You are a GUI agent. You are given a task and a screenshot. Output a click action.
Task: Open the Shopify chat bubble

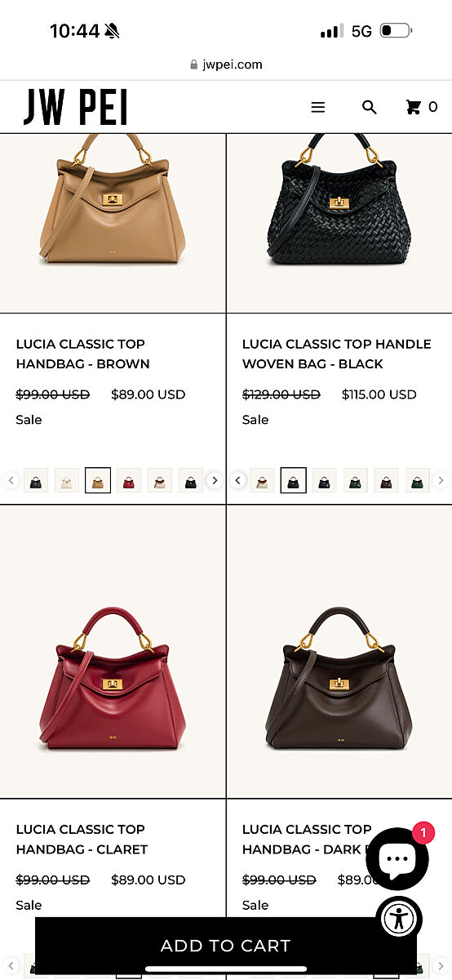(397, 858)
